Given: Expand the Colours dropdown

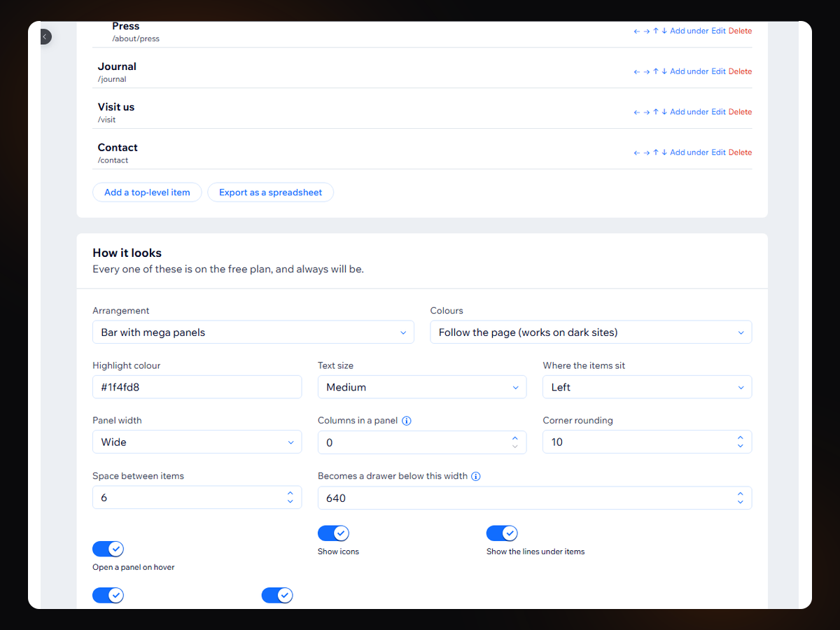Looking at the screenshot, I should tap(591, 332).
